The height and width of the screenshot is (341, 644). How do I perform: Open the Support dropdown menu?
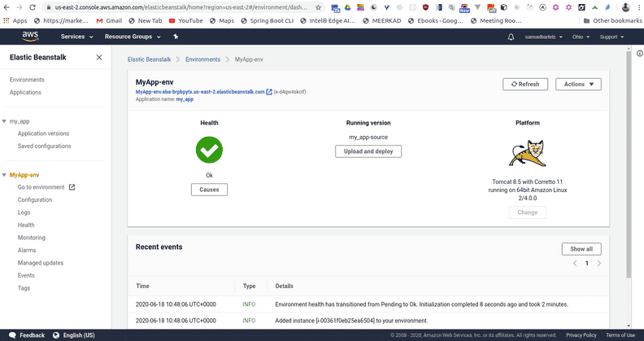coord(611,37)
